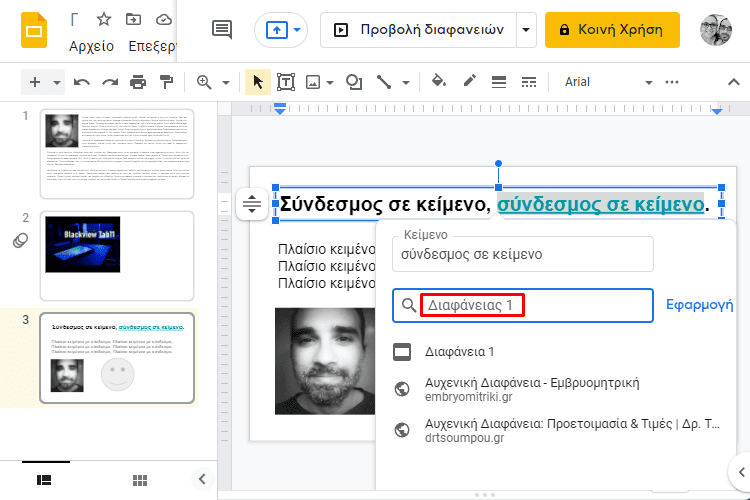Screen dimensions: 750x500
Task: Start Προβολή διαφανειών slideshow
Action: pos(419,30)
